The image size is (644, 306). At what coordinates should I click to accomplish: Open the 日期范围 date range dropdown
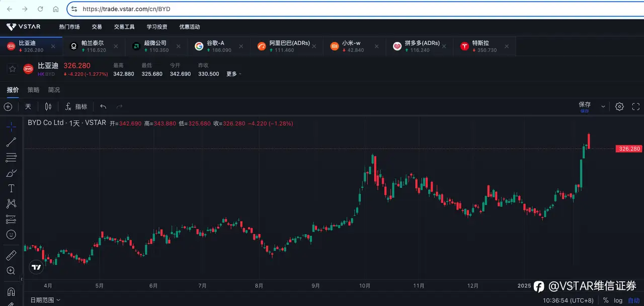click(45, 300)
